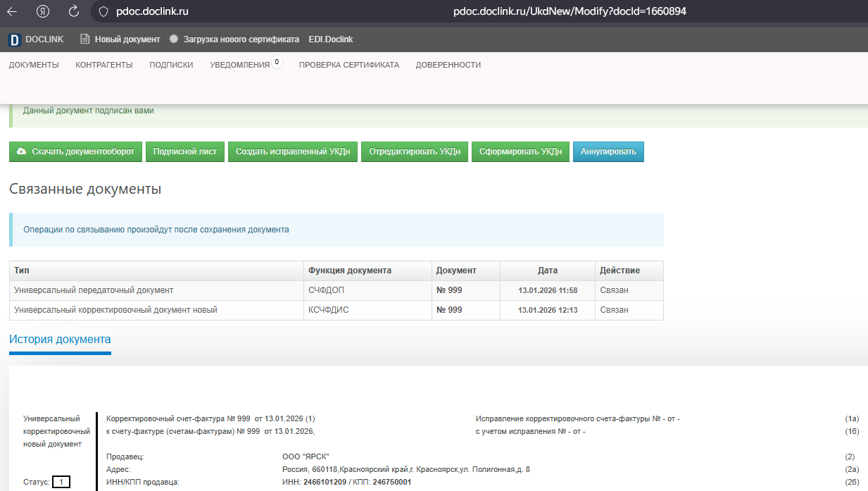Click the "Скачать документооборот" button
This screenshot has width=868, height=491.
click(x=76, y=151)
